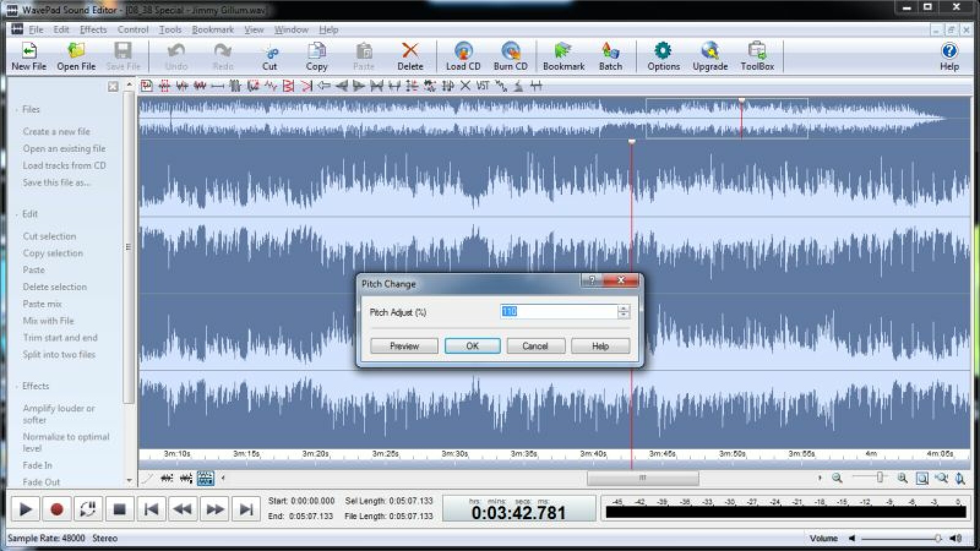The image size is (980, 551).
Task: Open the Burn CD tool
Action: (x=509, y=55)
